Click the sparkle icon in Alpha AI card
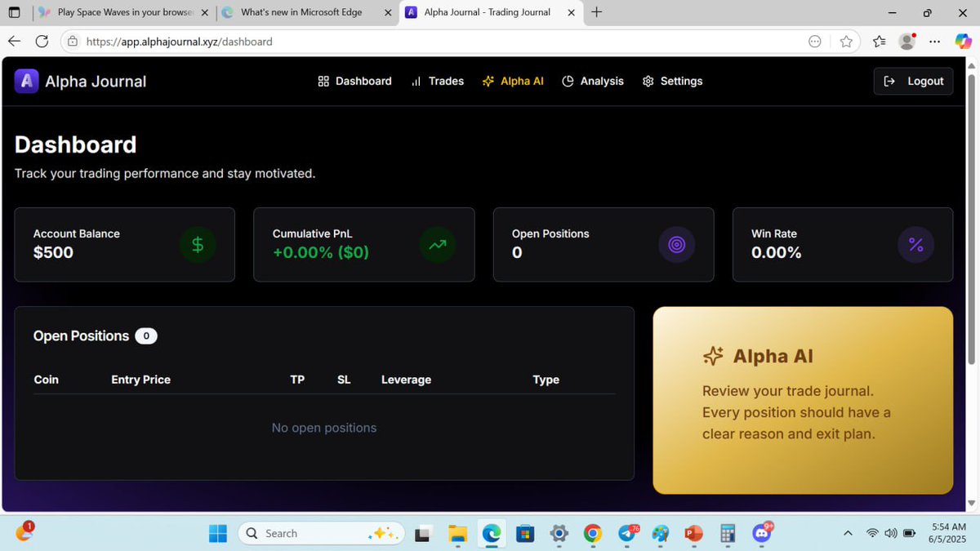The image size is (980, 551). (713, 356)
